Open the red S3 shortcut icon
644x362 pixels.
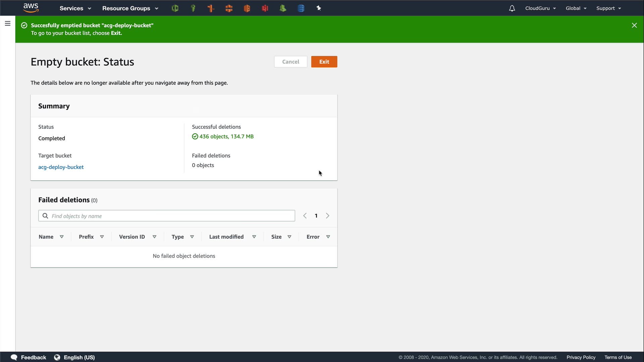tap(265, 8)
